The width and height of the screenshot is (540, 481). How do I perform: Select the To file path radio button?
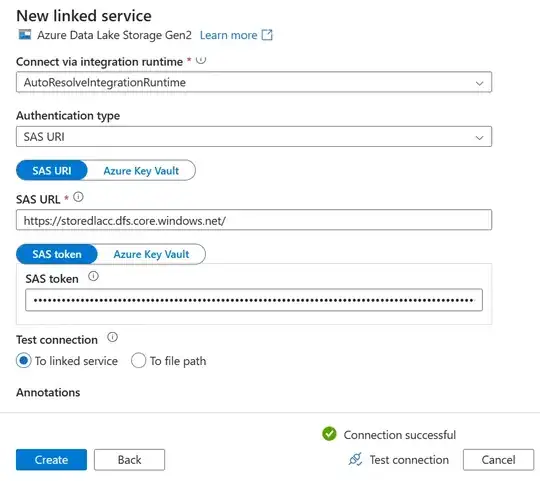coord(138,361)
